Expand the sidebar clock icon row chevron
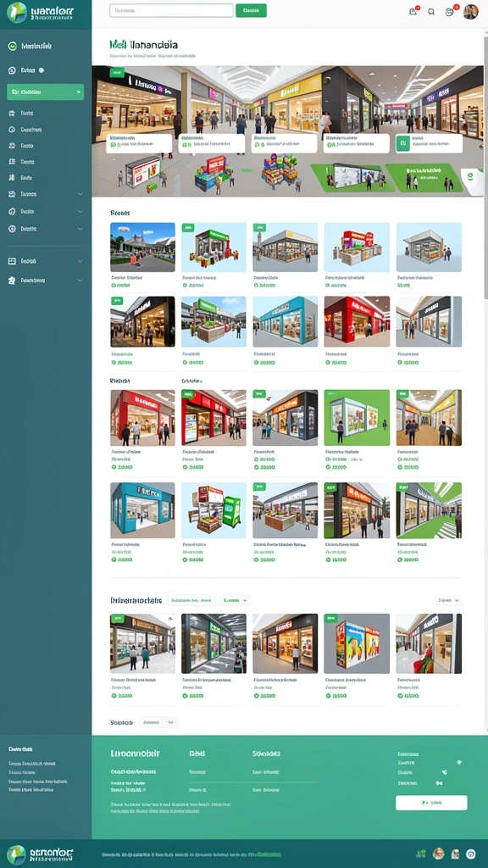The width and height of the screenshot is (488, 868). (80, 229)
